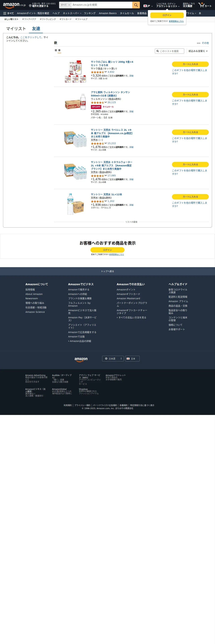Image resolution: width=215 pixels, height=644 pixels.
Task: Click the orange search magnifier button
Action: 136,5
